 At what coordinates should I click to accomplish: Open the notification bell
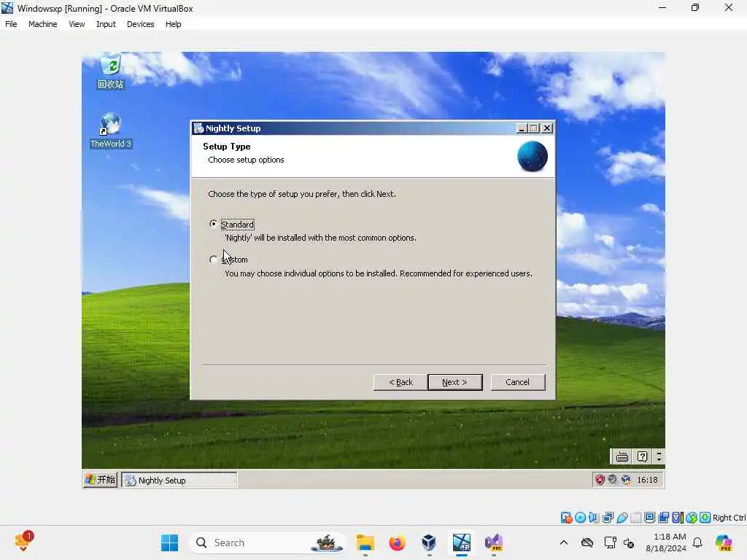click(x=697, y=542)
